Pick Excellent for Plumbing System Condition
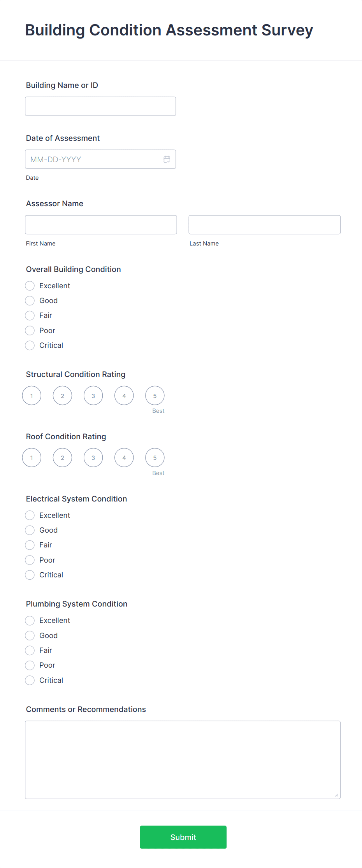This screenshot has height=868, width=362. coord(30,620)
